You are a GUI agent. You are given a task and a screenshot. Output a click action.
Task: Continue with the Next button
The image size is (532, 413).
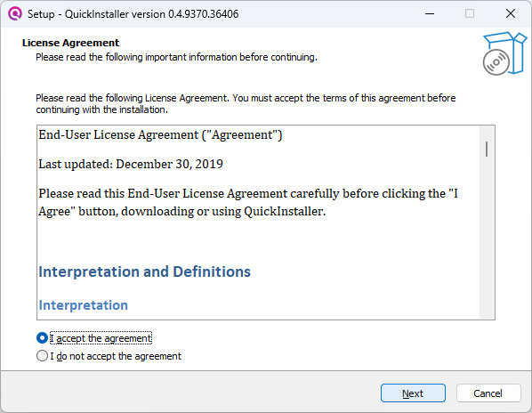[x=413, y=393]
